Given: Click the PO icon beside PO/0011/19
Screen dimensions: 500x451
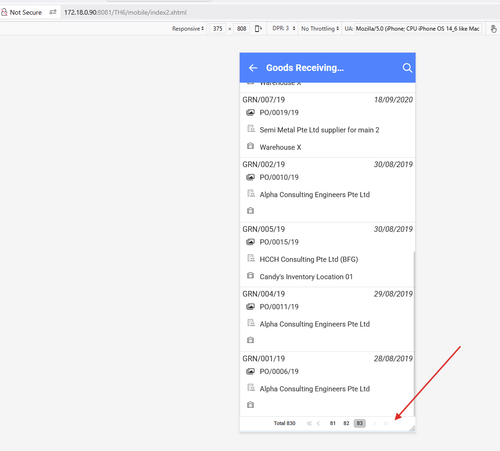Looking at the screenshot, I should (x=250, y=306).
